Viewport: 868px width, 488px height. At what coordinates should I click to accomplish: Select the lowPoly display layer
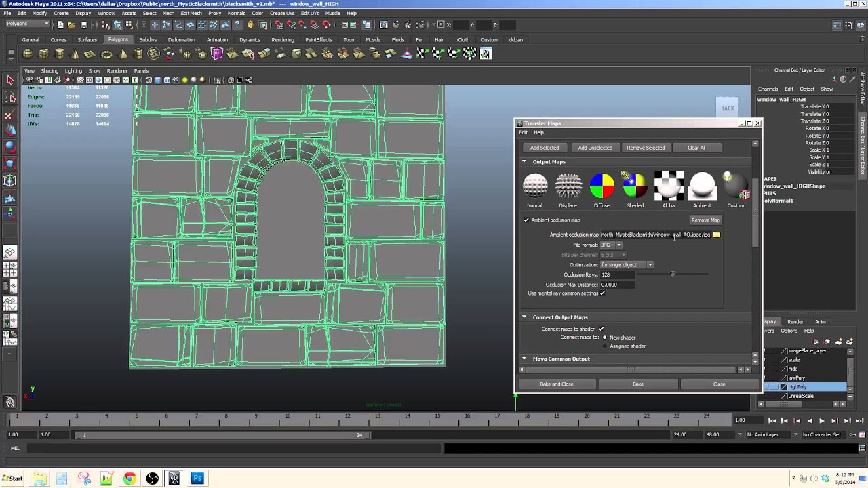pyautogui.click(x=797, y=378)
